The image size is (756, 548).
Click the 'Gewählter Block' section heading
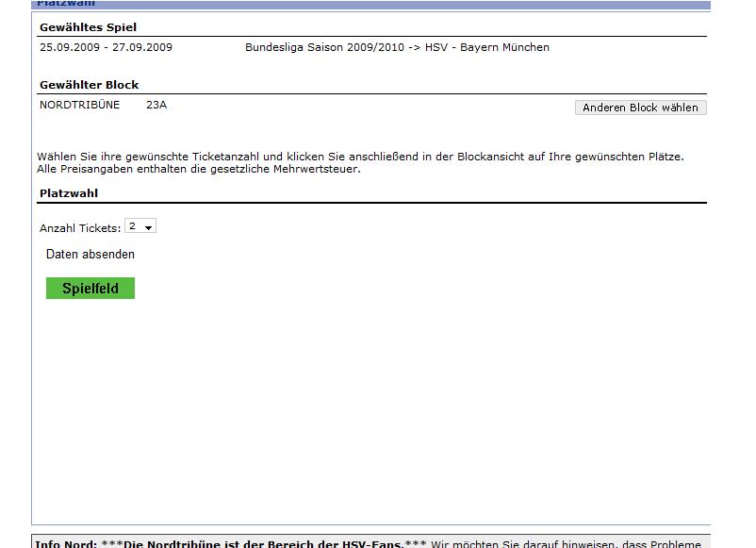89,85
